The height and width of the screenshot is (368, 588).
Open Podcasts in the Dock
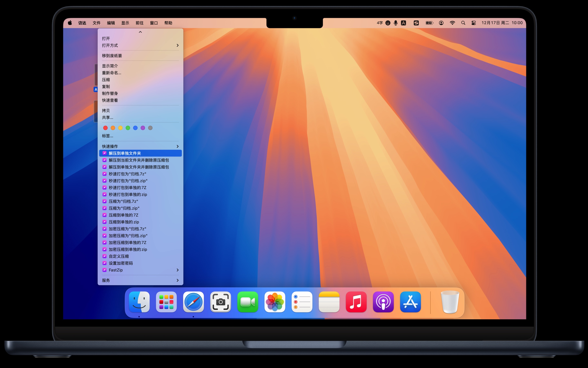pos(383,302)
